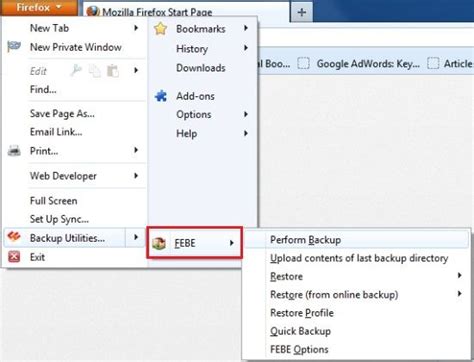Select Help menu entry
This screenshot has width=474, height=362.
click(203, 134)
